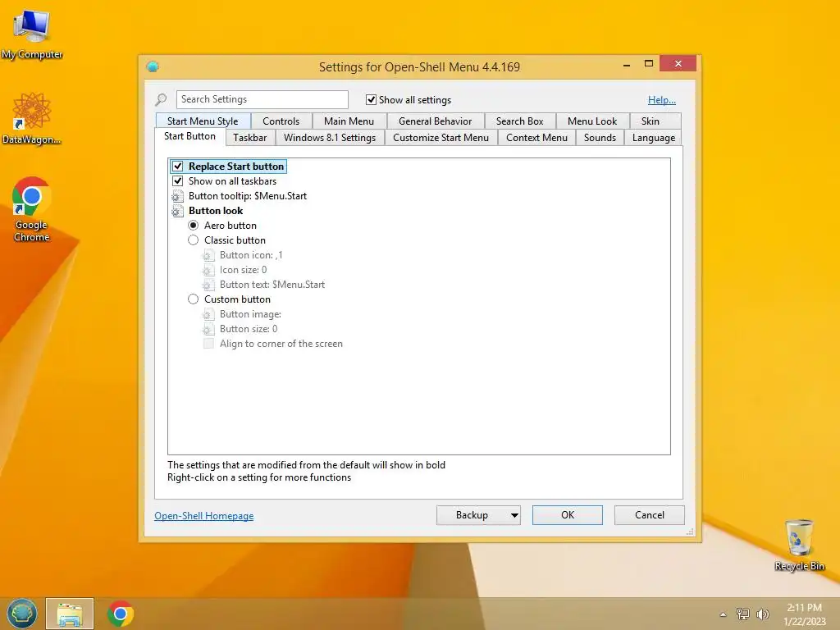840x630 pixels.
Task: Select Button icon: ,1 setting row
Action: click(251, 256)
